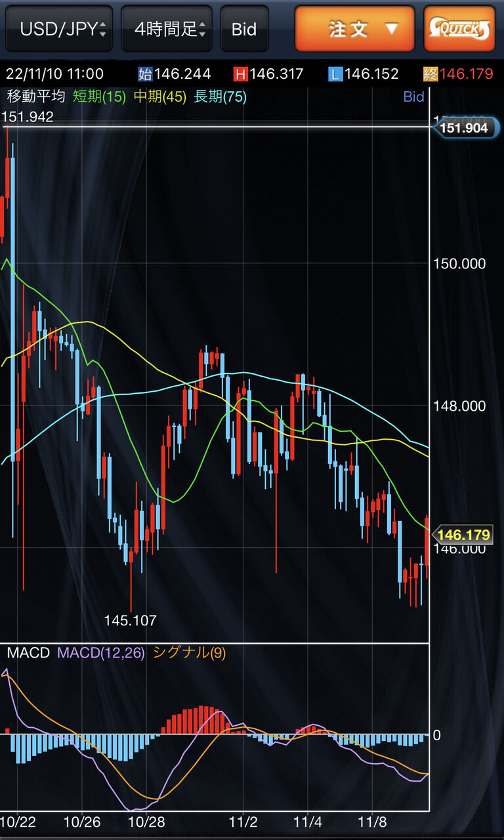504x840 pixels.
Task: Select the 短期(15) short-term average label
Action: click(99, 96)
